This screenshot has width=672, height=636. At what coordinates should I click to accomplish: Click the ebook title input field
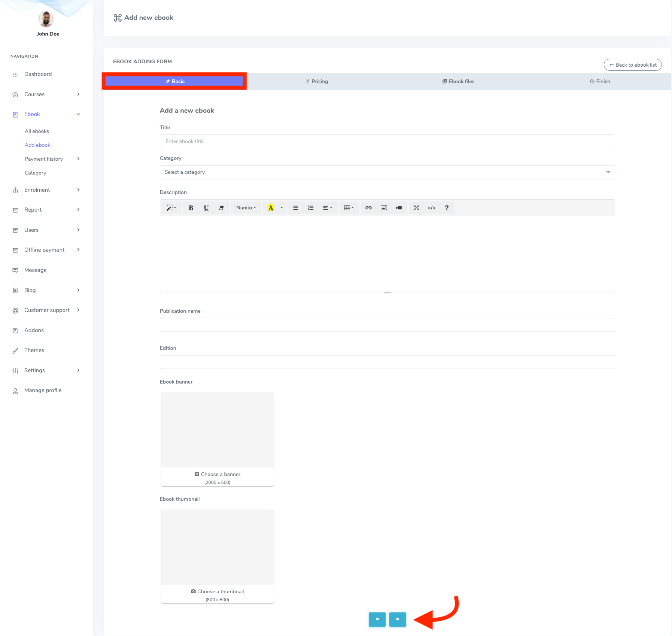tap(387, 142)
